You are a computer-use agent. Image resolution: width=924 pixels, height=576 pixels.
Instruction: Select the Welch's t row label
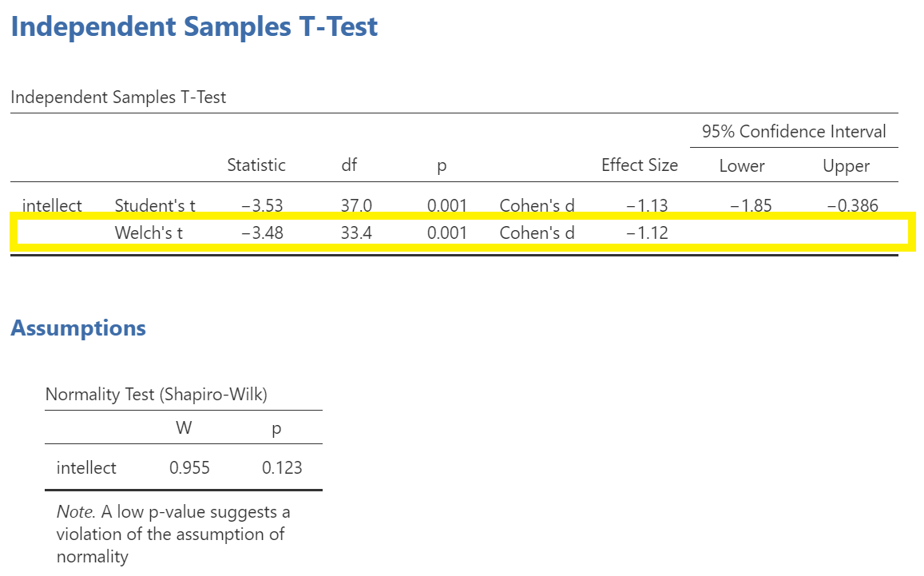(x=149, y=232)
